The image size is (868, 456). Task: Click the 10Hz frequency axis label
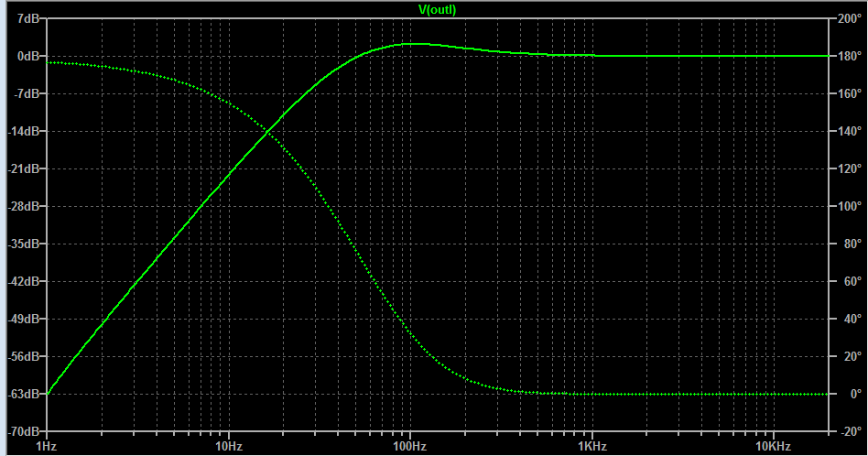(x=229, y=446)
